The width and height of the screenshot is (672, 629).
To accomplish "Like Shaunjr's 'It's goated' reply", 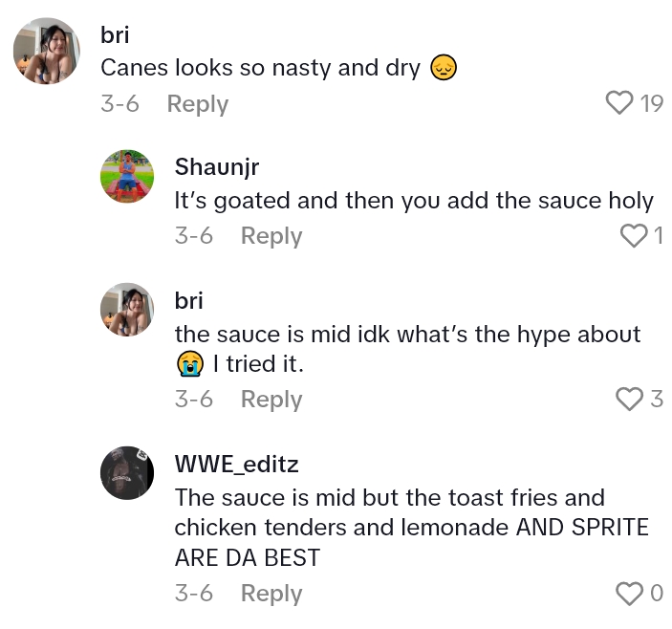I will tap(634, 235).
